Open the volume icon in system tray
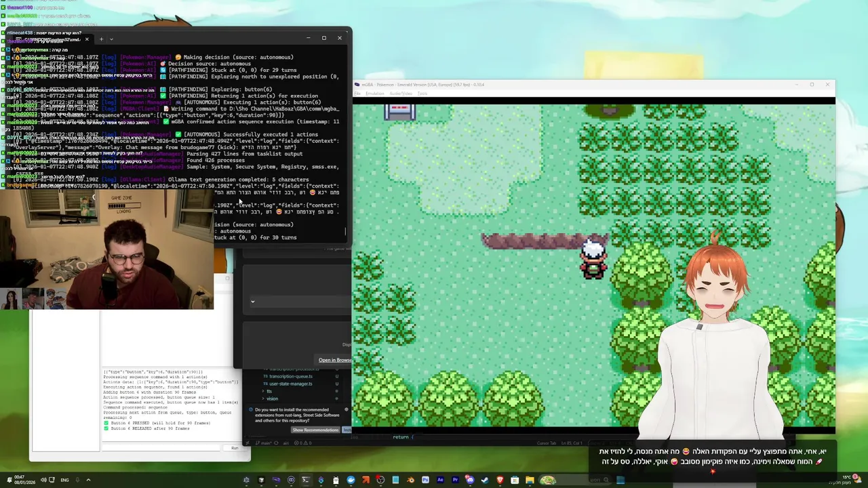This screenshot has height=488, width=868. pos(43,480)
